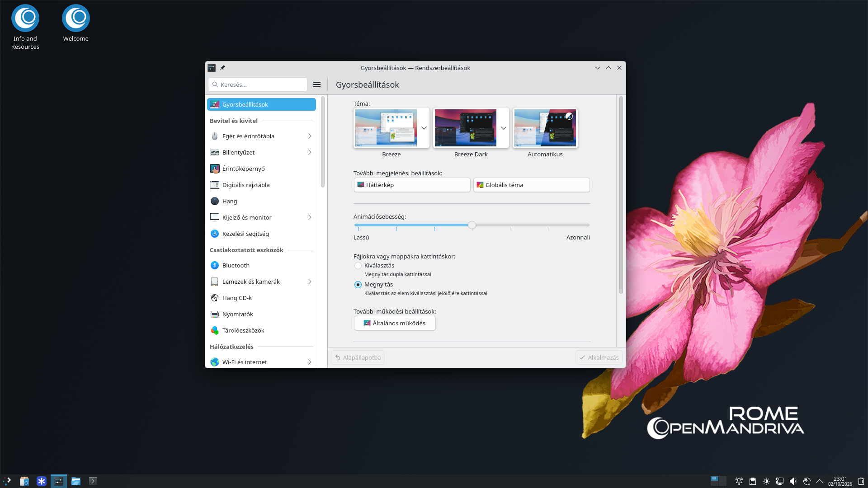Image resolution: width=868 pixels, height=488 pixels.
Task: Click the volume icon in system tray
Action: 793,481
